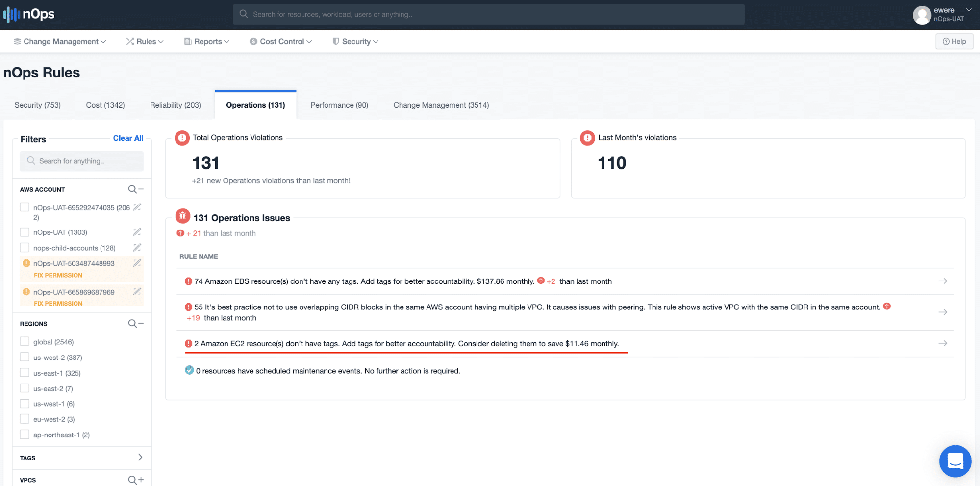Switch to the Security (753) tab
The height and width of the screenshot is (486, 980).
pos(38,105)
